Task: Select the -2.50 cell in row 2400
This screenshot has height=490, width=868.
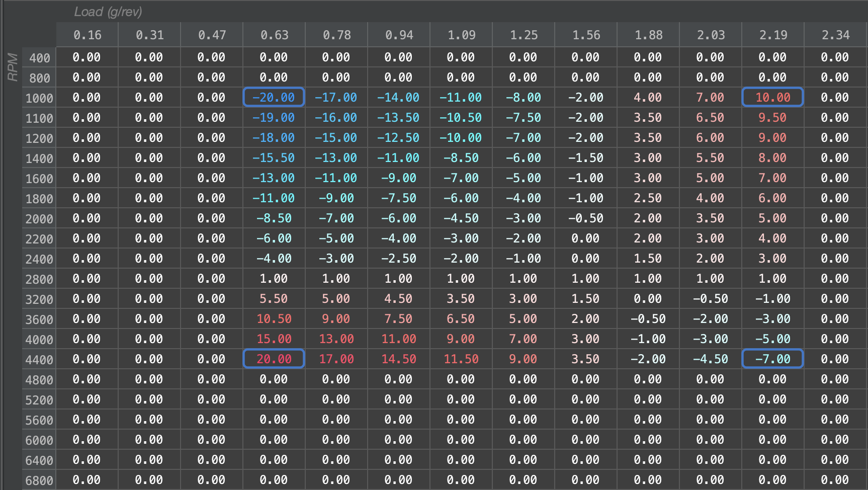Action: (x=399, y=258)
